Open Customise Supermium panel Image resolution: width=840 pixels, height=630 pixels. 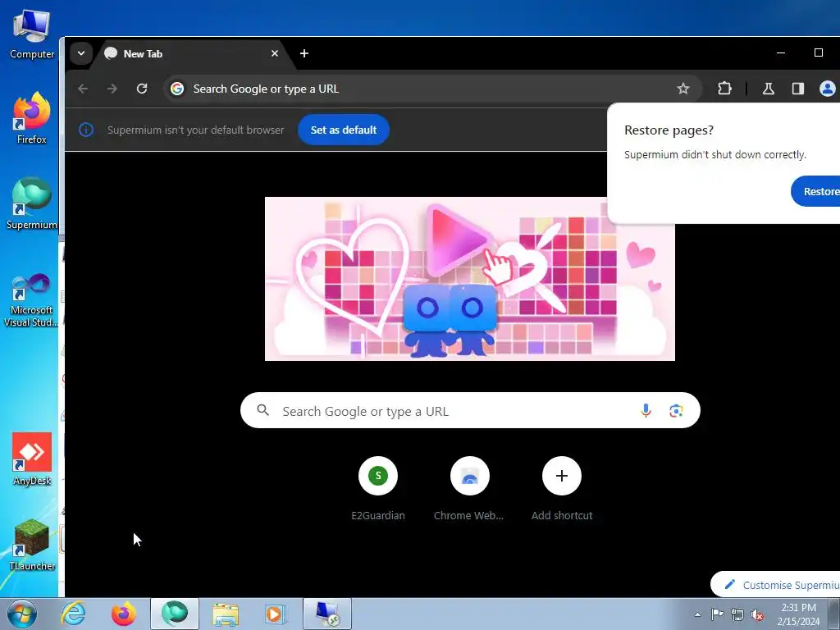[776, 584]
